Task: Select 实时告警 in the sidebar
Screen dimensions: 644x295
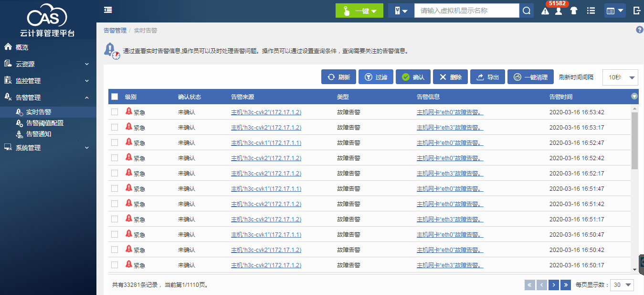Action: coord(39,112)
